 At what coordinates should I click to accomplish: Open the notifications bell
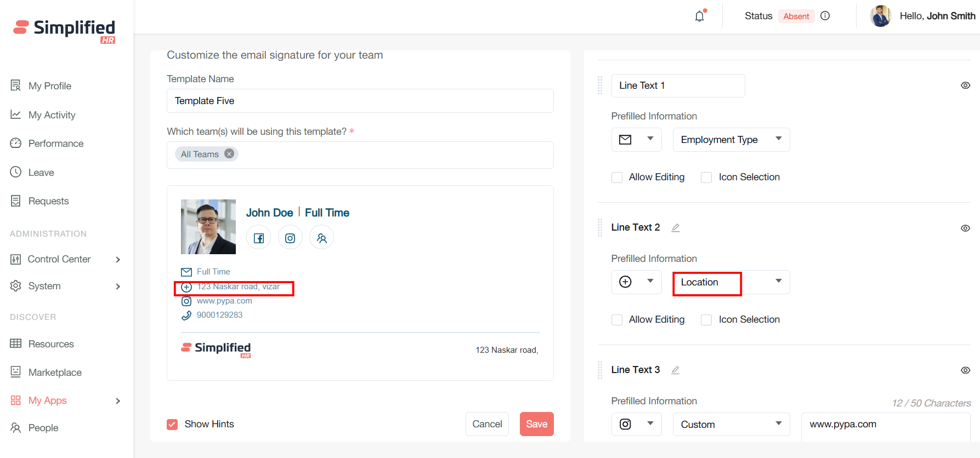(699, 16)
